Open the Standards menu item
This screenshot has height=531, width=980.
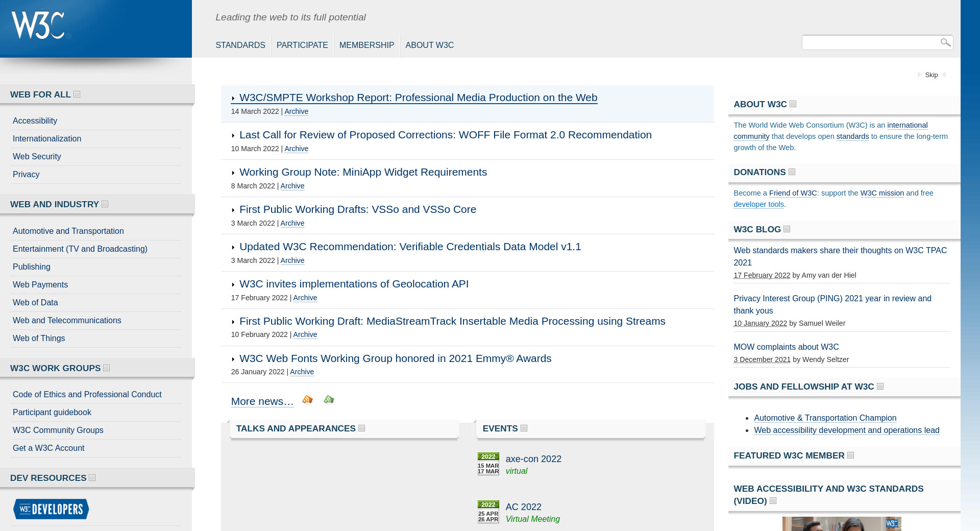[x=240, y=45]
